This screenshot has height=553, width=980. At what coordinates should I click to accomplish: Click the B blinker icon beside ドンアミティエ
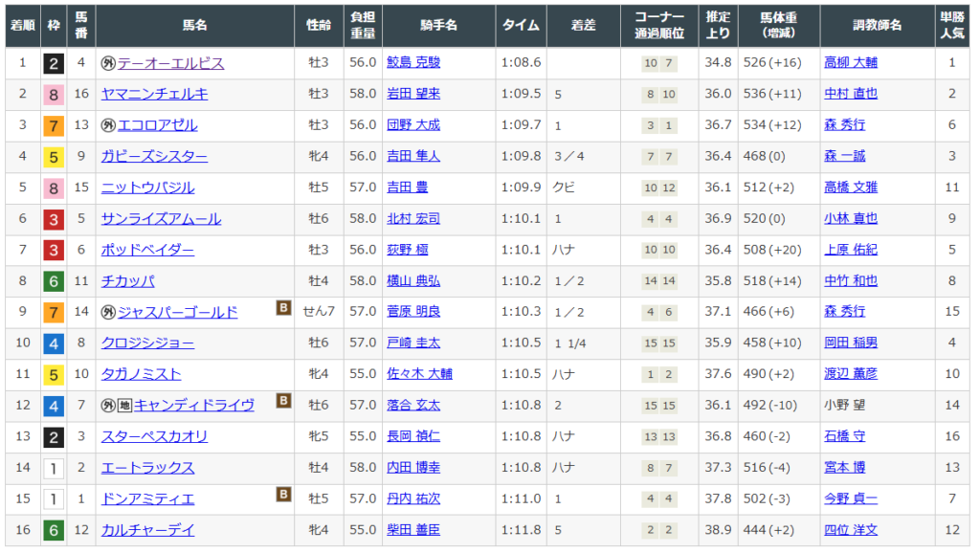click(x=283, y=495)
